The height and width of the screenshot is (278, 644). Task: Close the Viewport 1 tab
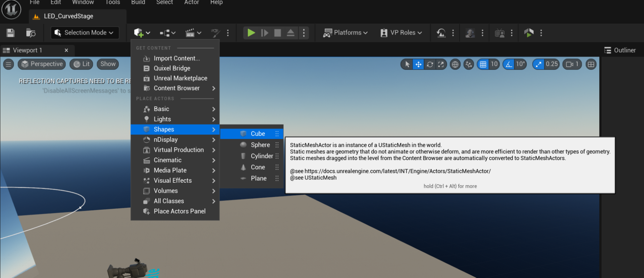click(66, 50)
